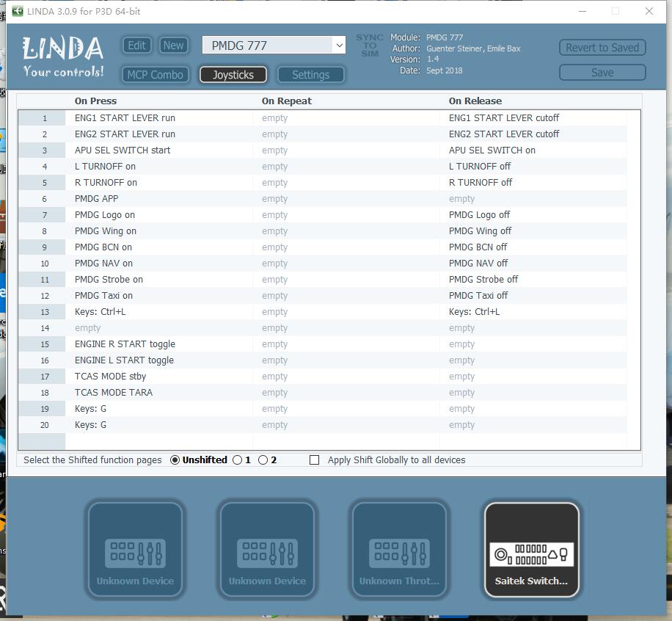This screenshot has width=672, height=621.
Task: Enable Apply Shift Globally to all devices
Action: (315, 460)
